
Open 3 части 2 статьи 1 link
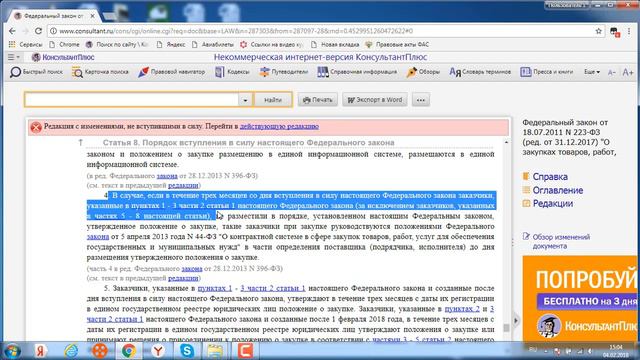[273, 288]
